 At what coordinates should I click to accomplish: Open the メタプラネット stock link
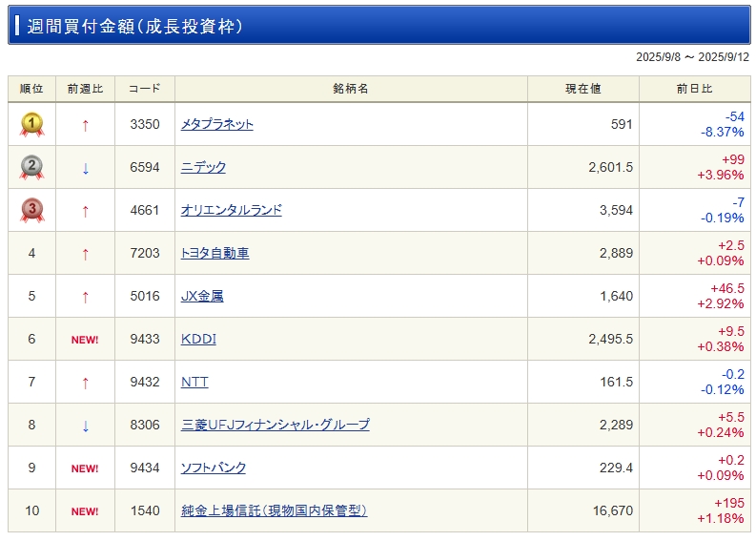217,124
